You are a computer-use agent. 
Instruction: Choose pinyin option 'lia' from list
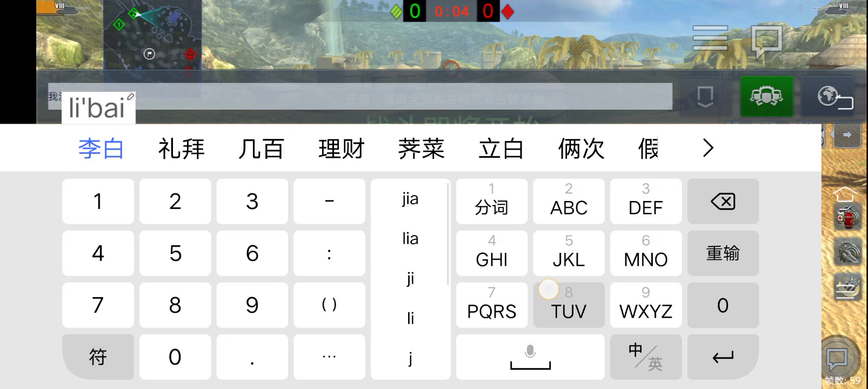coord(410,238)
